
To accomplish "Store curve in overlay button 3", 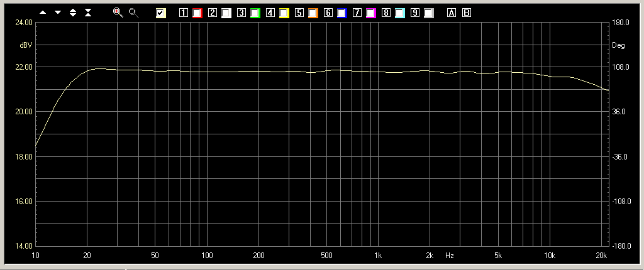I will pos(241,13).
